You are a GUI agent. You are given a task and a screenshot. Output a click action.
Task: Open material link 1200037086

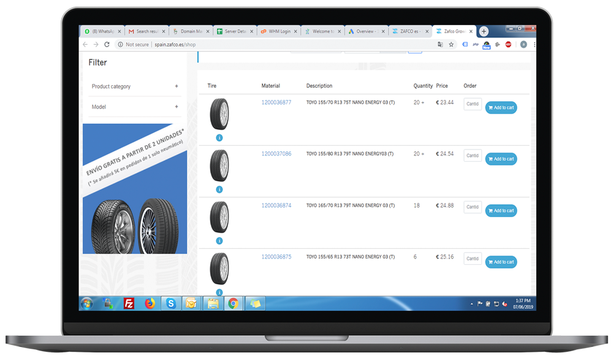point(276,154)
